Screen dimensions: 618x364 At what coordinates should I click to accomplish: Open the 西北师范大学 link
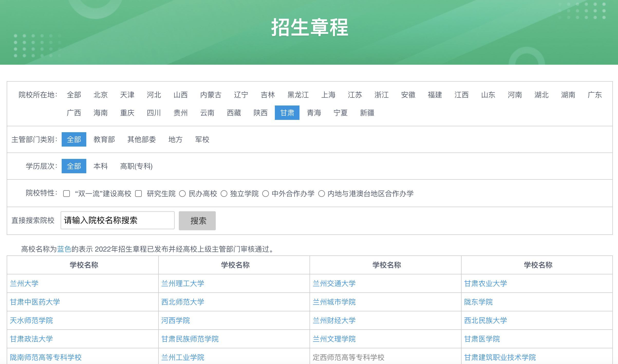pyautogui.click(x=183, y=302)
